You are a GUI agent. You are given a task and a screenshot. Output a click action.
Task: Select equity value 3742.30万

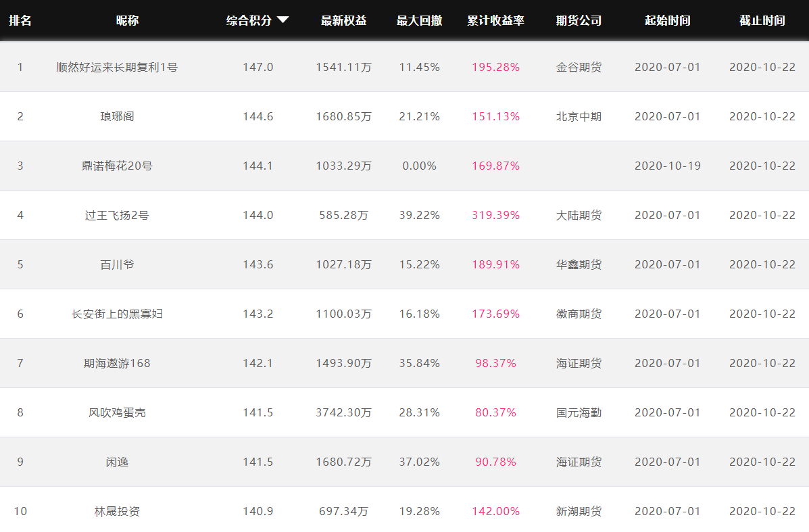pyautogui.click(x=343, y=413)
